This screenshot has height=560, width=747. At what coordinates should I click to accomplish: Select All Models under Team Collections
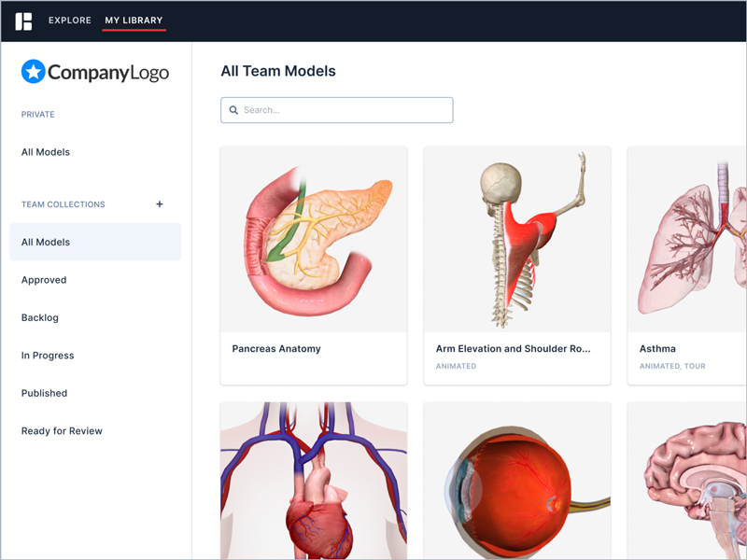point(46,243)
